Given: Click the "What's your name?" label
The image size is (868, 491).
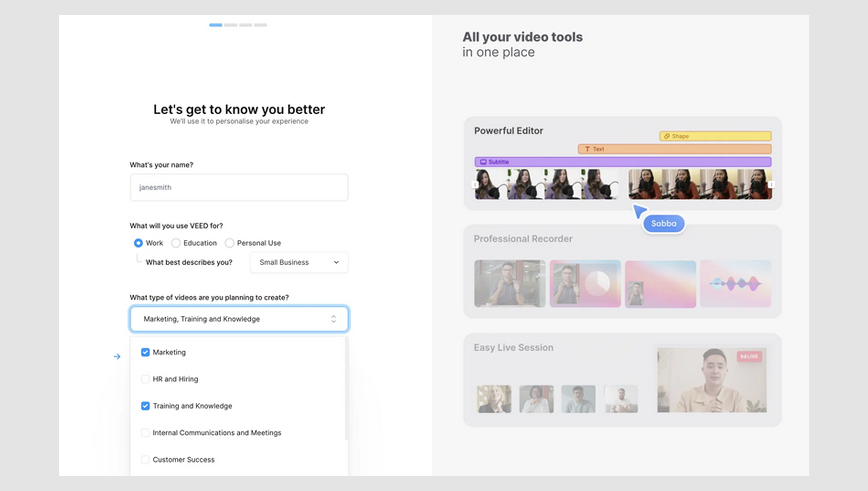Looking at the screenshot, I should (x=161, y=165).
